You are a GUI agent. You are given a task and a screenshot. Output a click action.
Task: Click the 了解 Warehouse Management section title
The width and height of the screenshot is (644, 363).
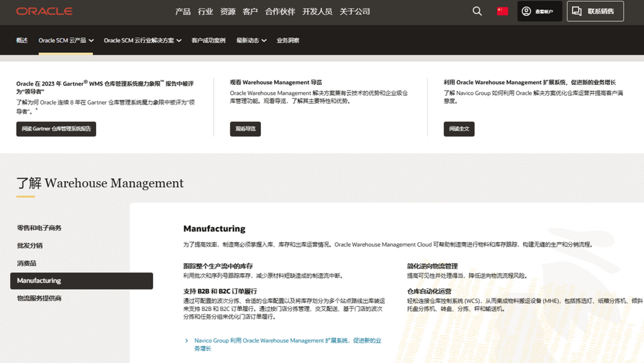[x=100, y=183]
